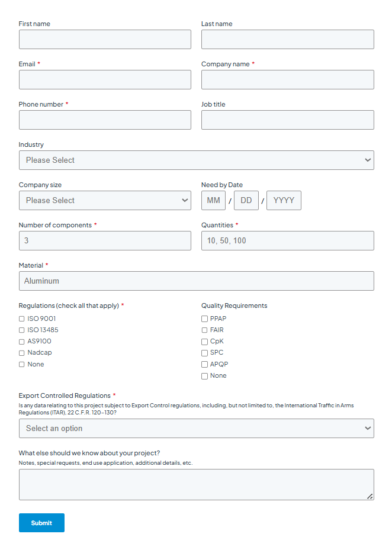Viewport: 392px width, 537px height.
Task: Open the Company size selector
Action: [105, 200]
